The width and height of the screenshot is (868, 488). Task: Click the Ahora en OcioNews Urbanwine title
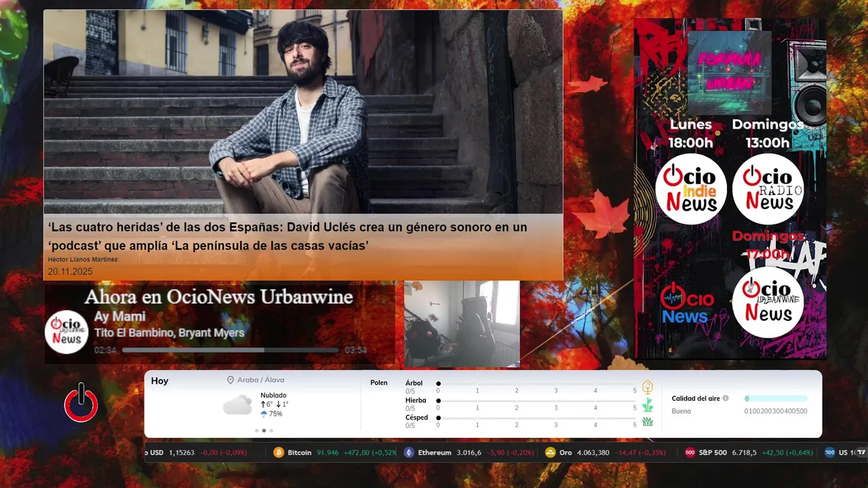point(218,297)
